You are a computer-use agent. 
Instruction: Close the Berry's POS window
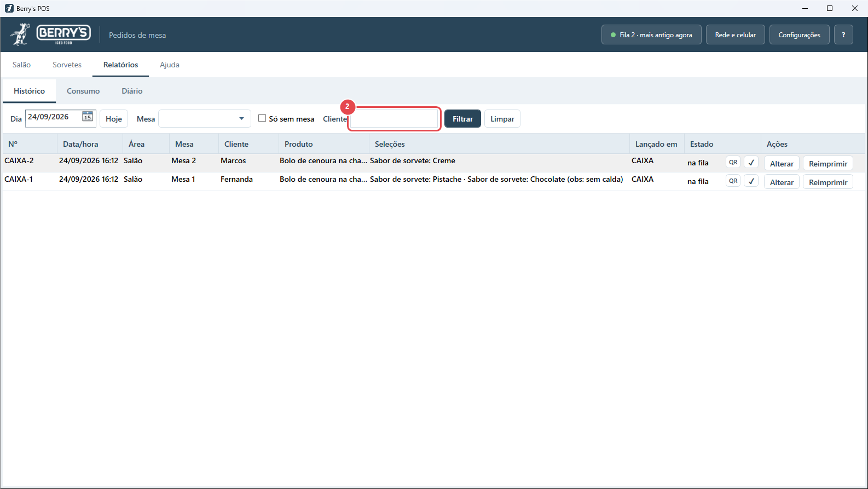pos(855,8)
